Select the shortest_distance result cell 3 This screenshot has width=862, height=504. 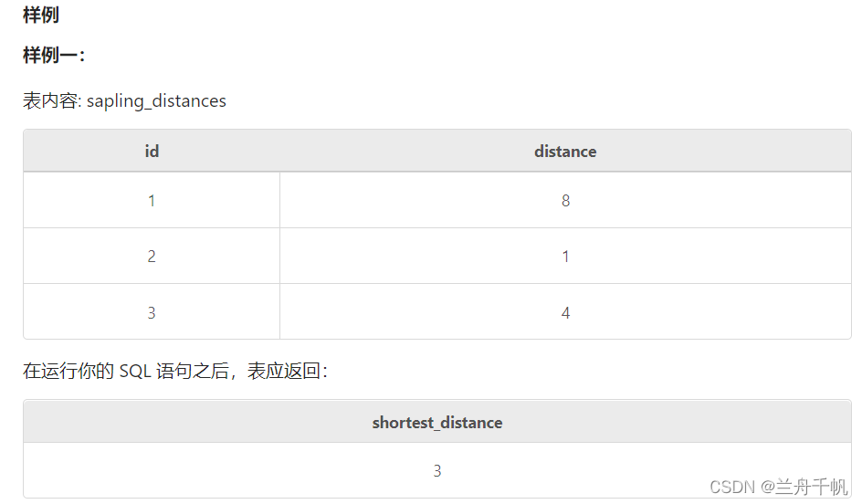[436, 471]
